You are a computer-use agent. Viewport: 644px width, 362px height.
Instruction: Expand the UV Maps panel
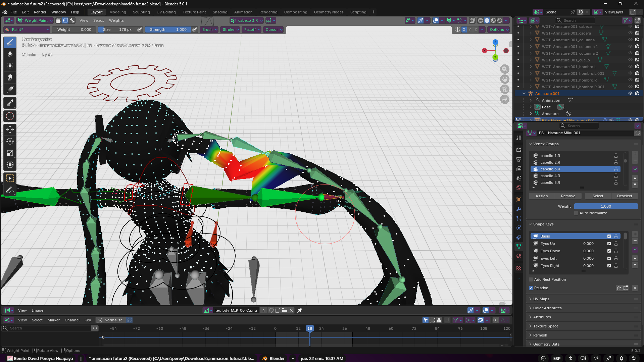(x=541, y=299)
